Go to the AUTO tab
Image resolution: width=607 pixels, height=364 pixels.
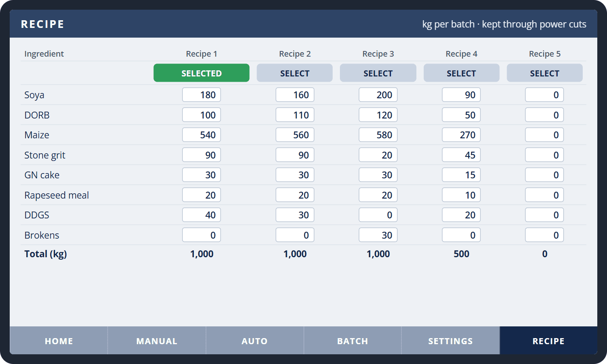tap(255, 341)
